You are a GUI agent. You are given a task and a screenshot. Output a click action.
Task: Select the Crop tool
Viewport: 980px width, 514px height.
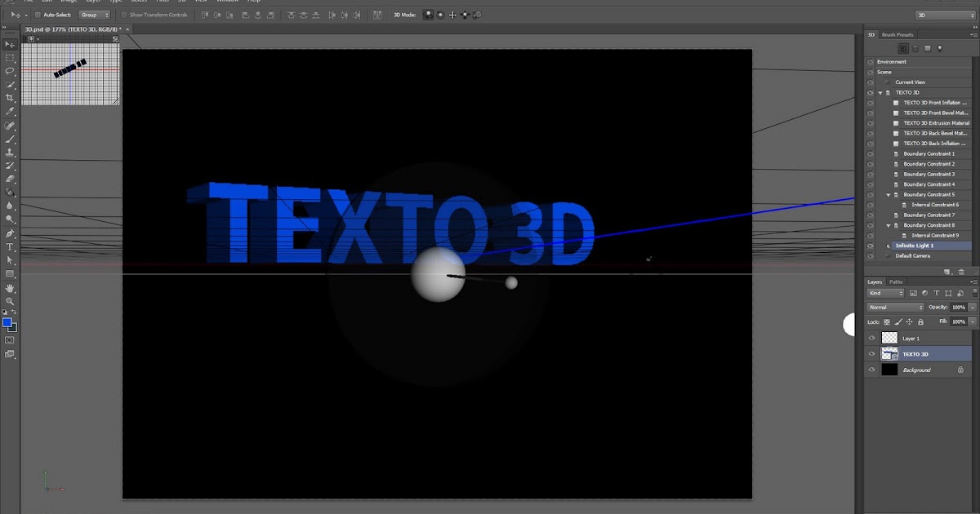pyautogui.click(x=10, y=98)
